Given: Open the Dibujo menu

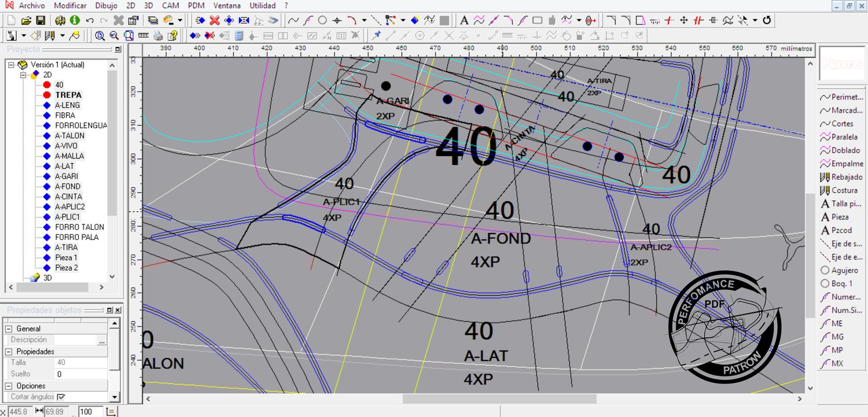Looking at the screenshot, I should pos(106,6).
